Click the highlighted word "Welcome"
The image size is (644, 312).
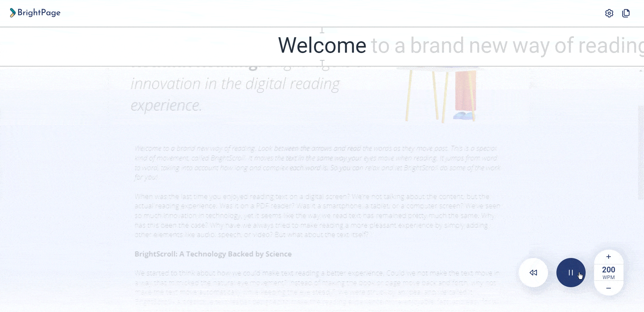[322, 46]
